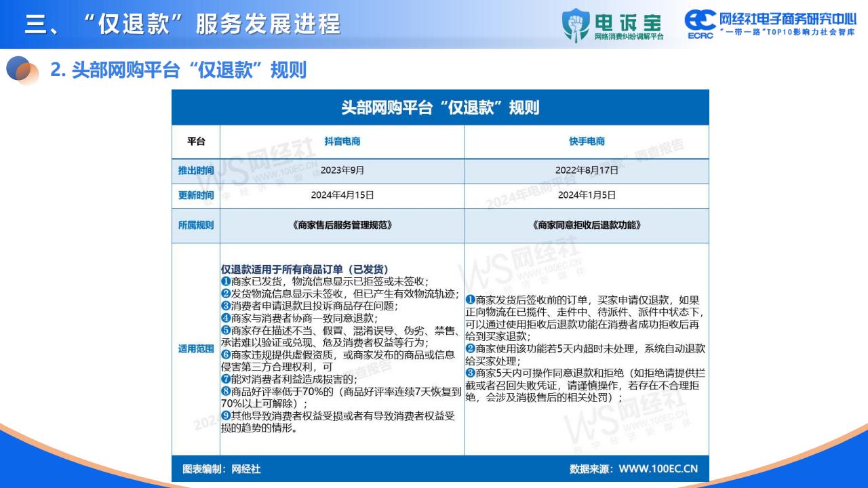Click item ❼能对消费者利益造成损害的
Viewport: 868px width, 488px height.
tap(289, 379)
